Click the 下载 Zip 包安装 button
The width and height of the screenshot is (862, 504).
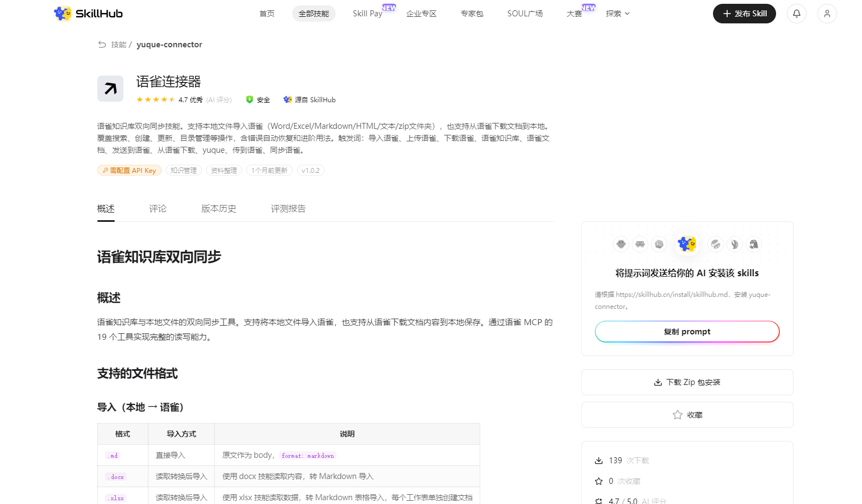point(687,382)
